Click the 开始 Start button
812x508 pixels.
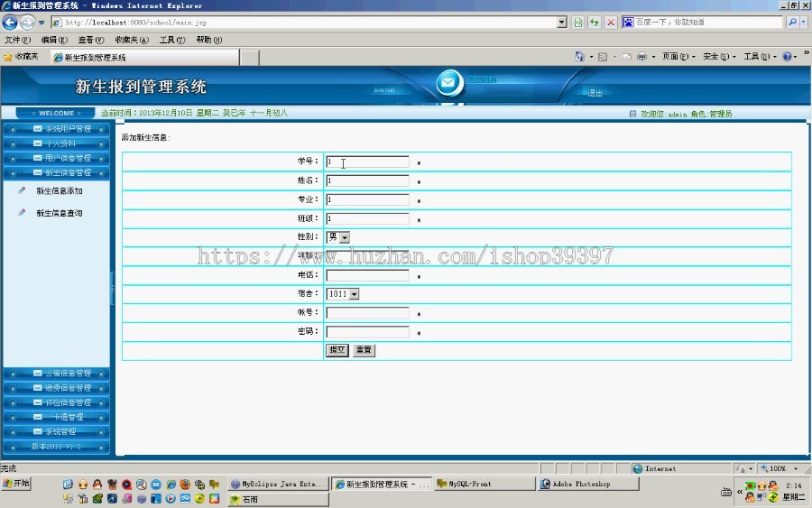[x=16, y=483]
